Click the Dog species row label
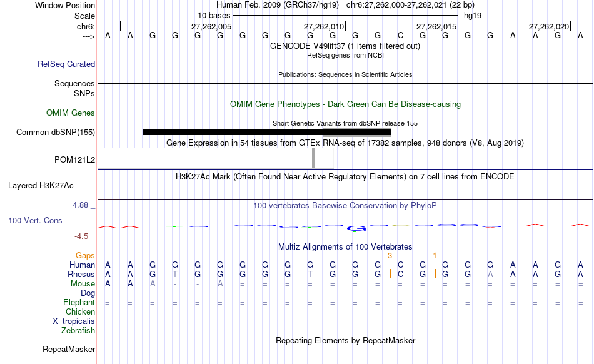Screen dimensions: 594x364 coord(88,293)
